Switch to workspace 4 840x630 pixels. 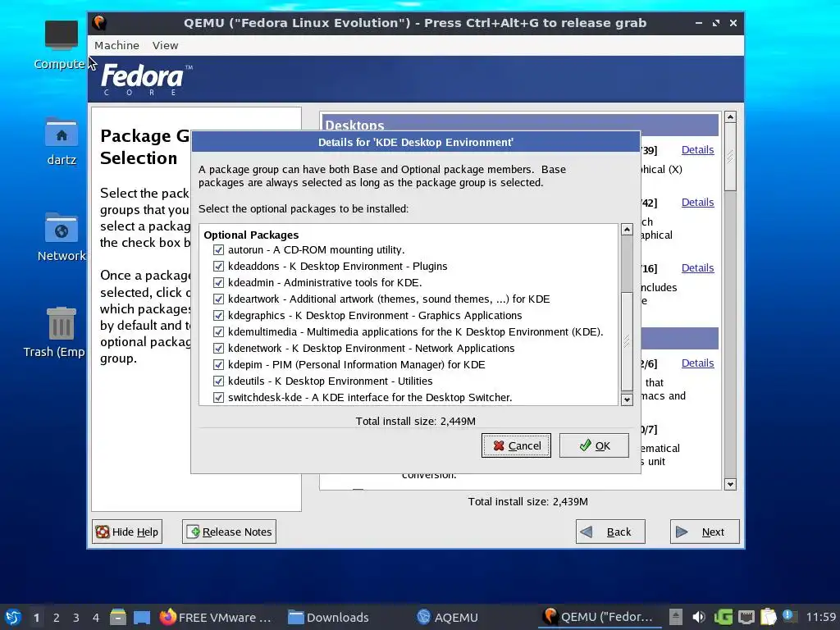95,618
